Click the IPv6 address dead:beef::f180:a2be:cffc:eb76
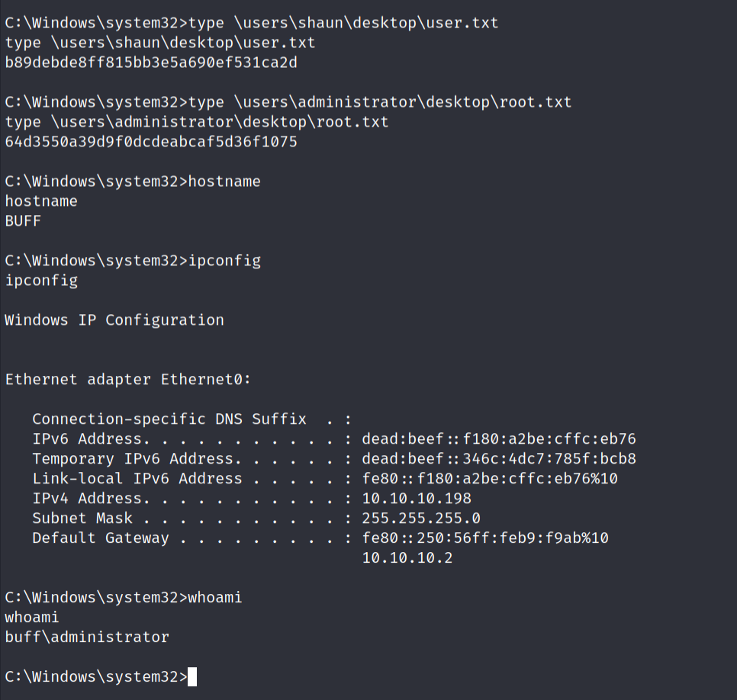This screenshot has width=737, height=700. tap(499, 439)
